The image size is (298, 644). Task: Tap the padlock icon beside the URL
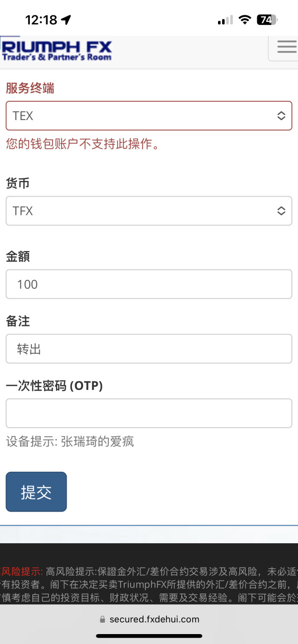tap(103, 619)
